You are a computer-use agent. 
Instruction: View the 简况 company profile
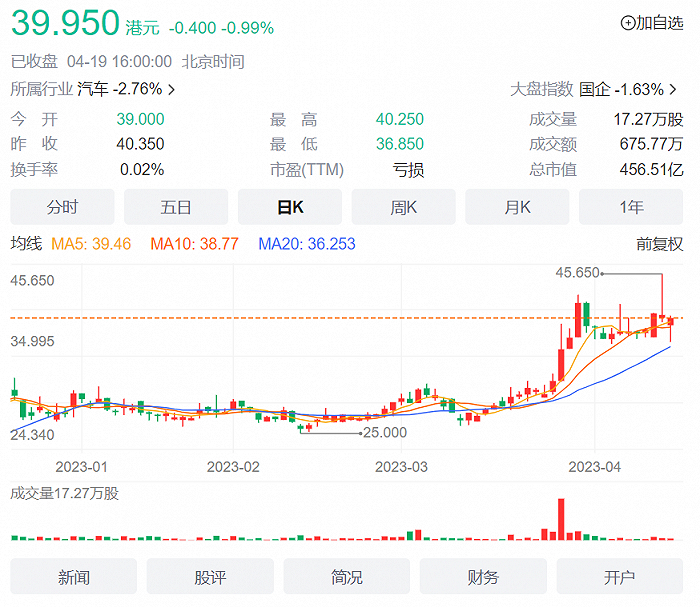[347, 577]
